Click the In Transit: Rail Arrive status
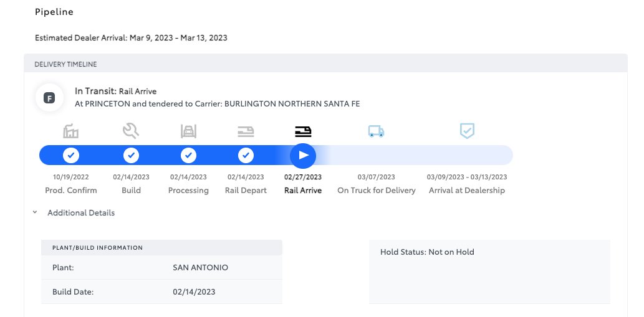Viewport: 644px width, 317px height. 115,91
